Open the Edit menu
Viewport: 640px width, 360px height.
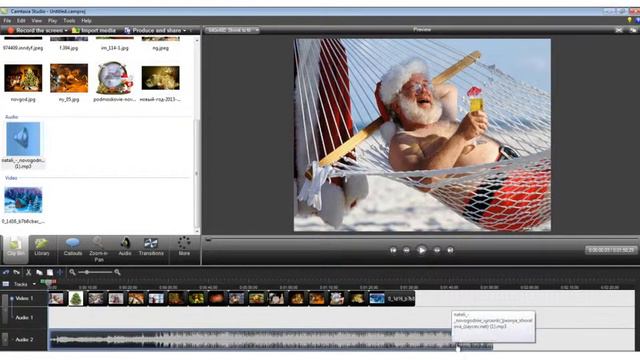click(21, 20)
